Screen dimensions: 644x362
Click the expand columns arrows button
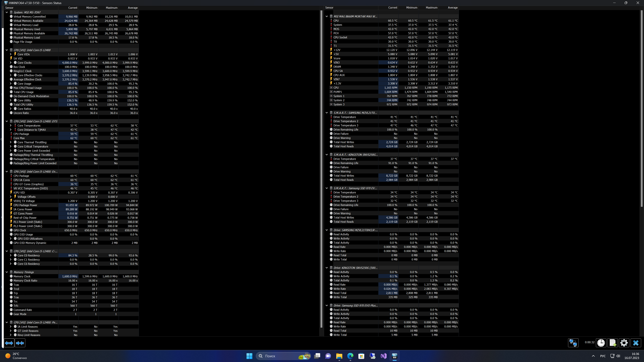tap(9, 343)
